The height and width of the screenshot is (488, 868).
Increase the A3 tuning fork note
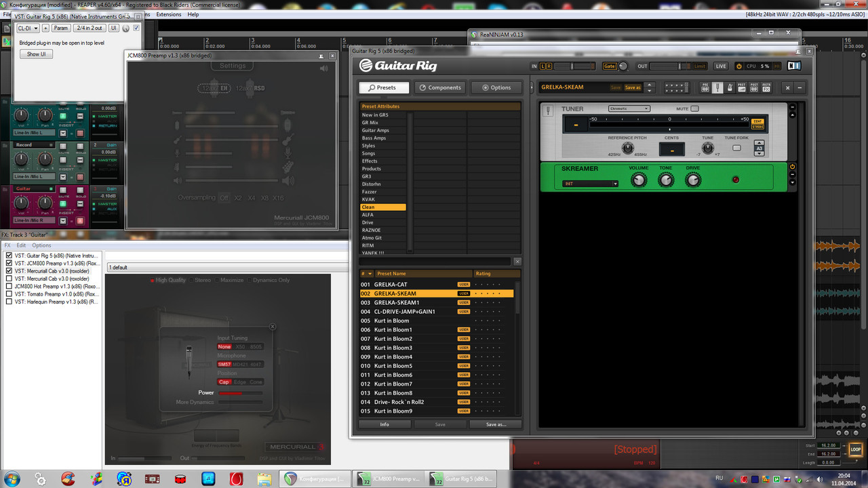point(759,143)
